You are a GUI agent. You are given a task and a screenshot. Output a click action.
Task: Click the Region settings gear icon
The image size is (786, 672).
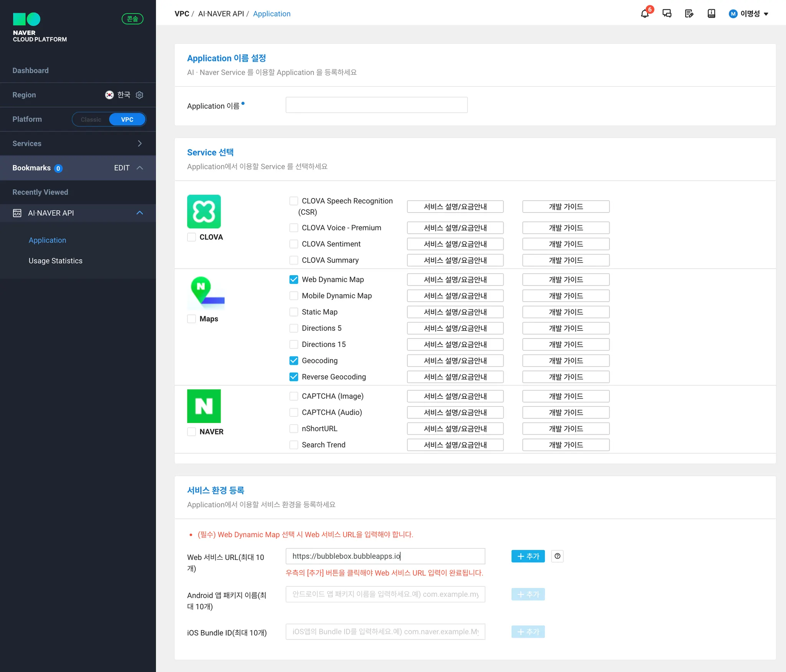(140, 95)
